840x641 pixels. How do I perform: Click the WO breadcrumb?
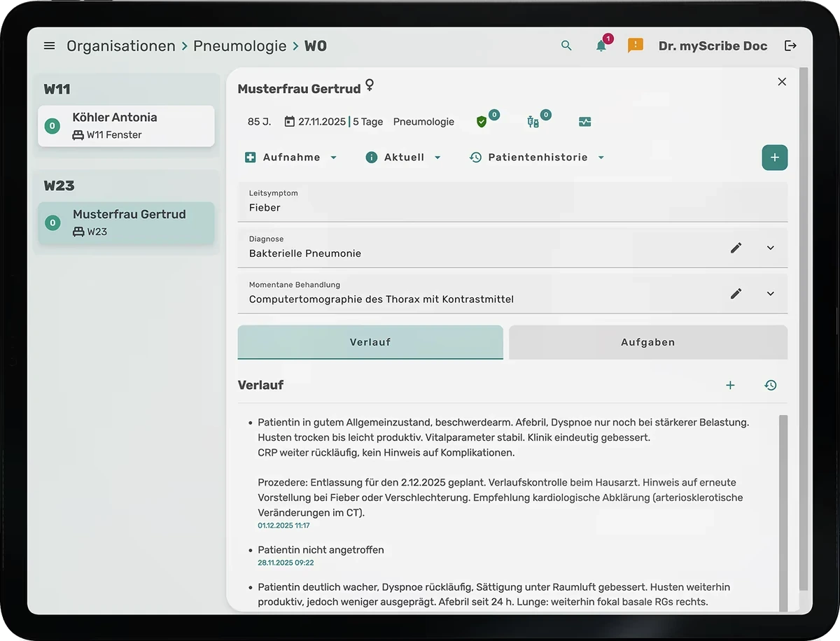coord(316,46)
